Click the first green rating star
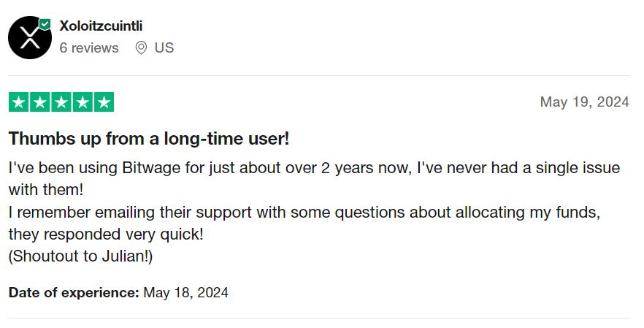 point(19,102)
